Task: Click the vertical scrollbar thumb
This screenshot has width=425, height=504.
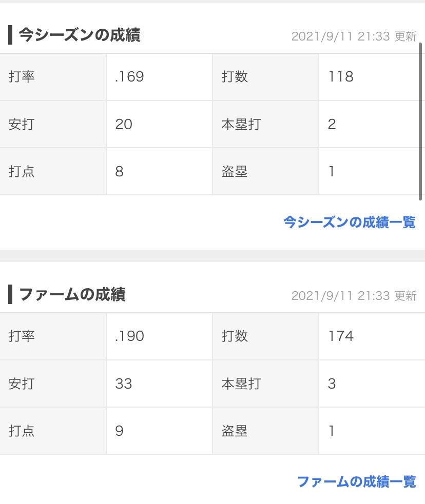Action: [420, 122]
